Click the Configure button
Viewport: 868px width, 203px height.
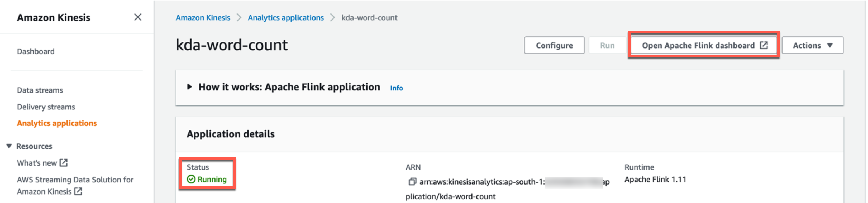(554, 45)
